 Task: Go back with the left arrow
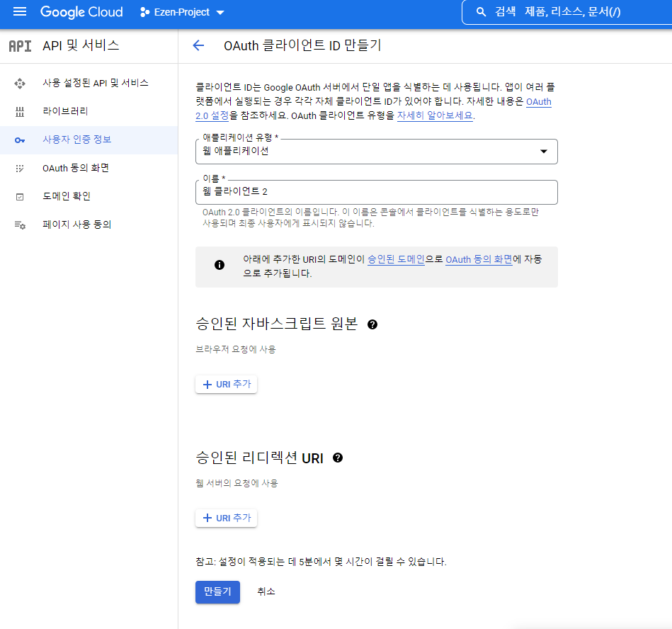tap(198, 45)
